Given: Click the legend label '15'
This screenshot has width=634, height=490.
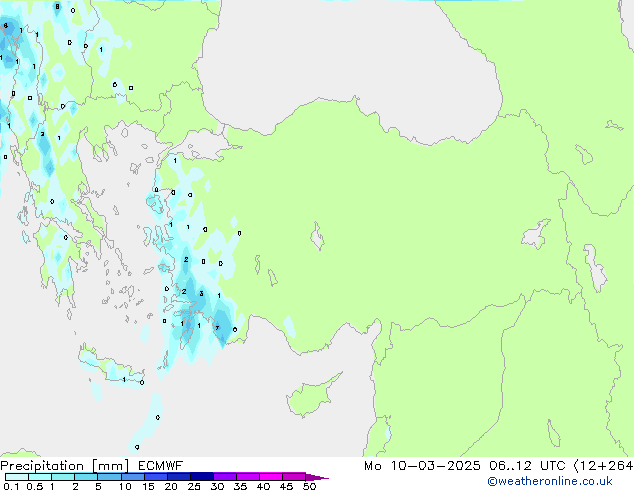Looking at the screenshot, I should [148, 486].
